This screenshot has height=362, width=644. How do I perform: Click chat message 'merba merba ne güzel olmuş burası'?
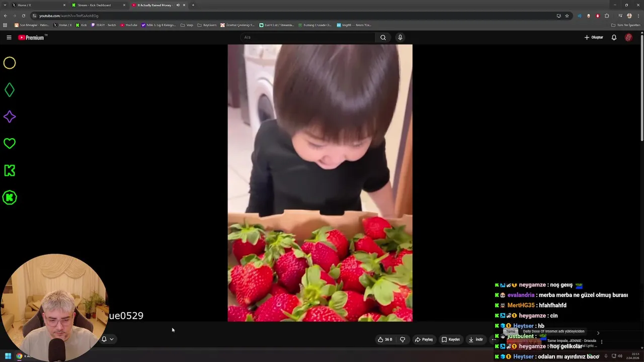click(583, 295)
